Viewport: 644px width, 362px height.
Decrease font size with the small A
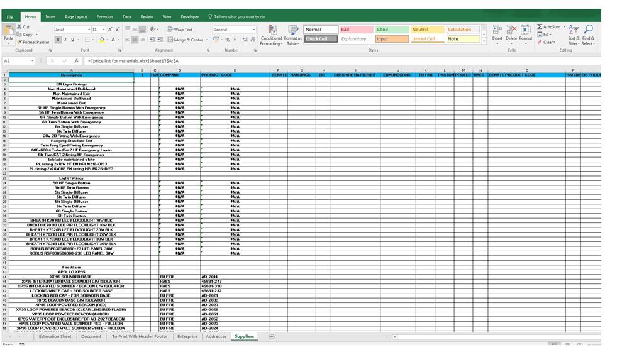(118, 30)
